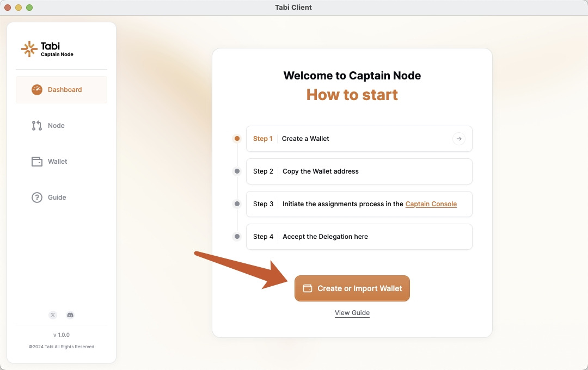The height and width of the screenshot is (370, 588).
Task: Maximize the Tabi Client window
Action: 29,8
